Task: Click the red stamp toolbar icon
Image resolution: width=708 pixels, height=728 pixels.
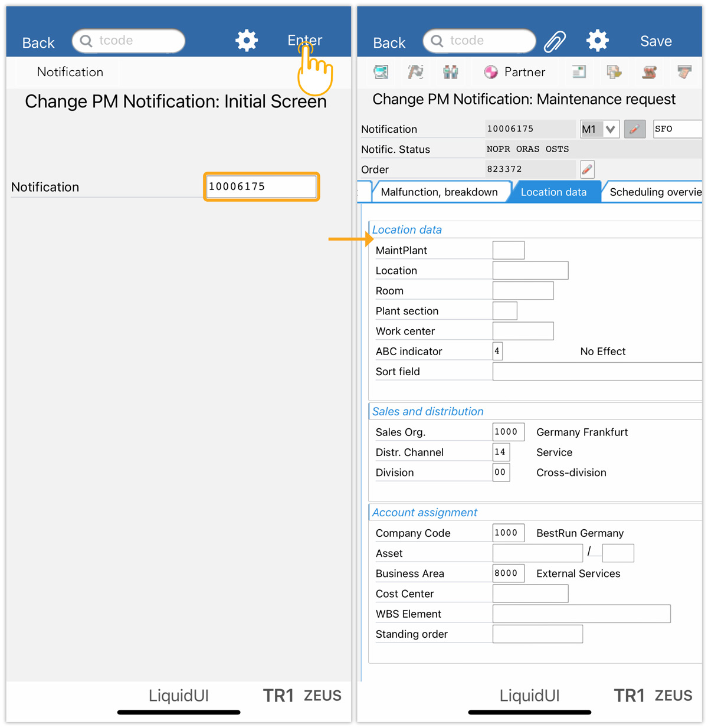Action: click(x=649, y=72)
